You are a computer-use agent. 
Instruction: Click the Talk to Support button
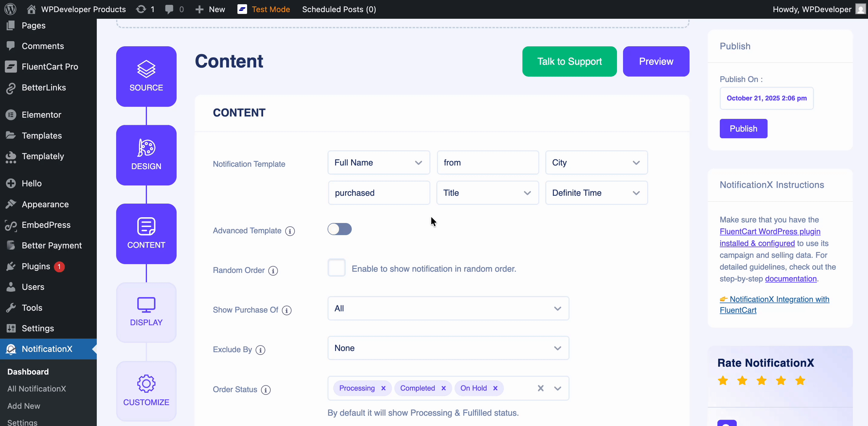point(569,61)
